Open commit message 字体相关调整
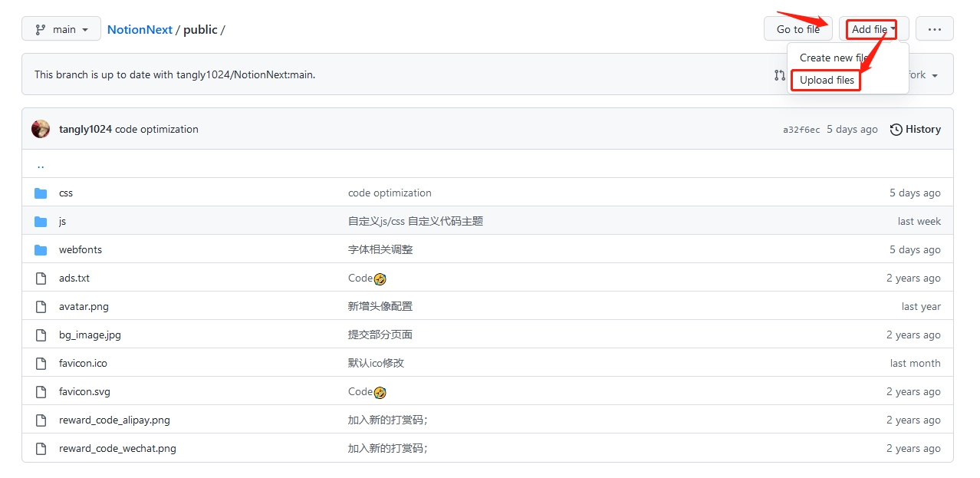The width and height of the screenshot is (980, 478). click(x=380, y=249)
